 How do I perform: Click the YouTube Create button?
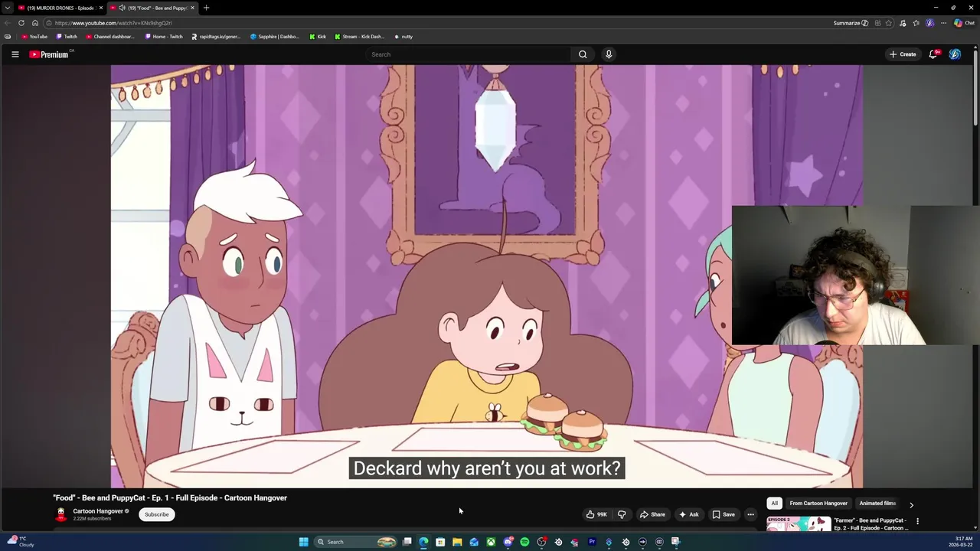point(903,54)
